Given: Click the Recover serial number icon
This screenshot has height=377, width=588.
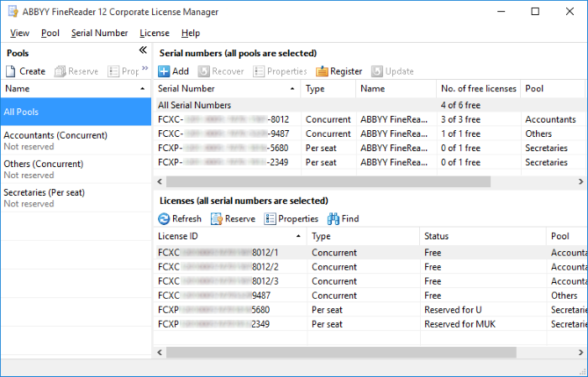Looking at the screenshot, I should (x=203, y=71).
